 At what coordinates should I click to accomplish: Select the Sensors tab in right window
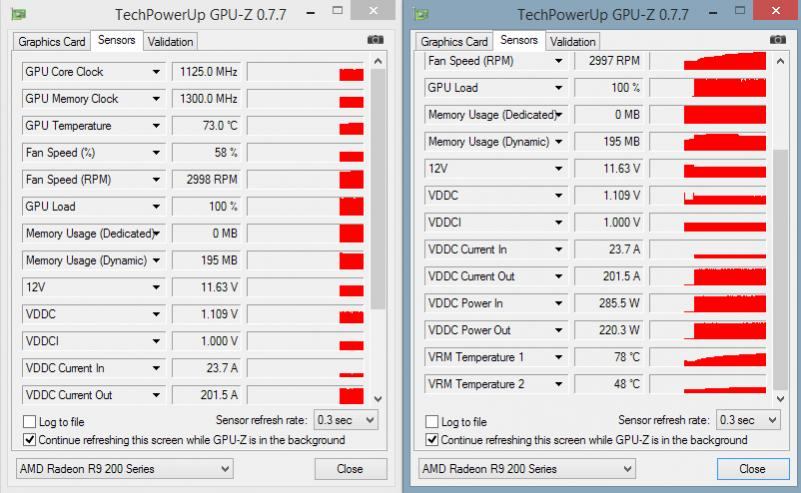click(x=519, y=40)
